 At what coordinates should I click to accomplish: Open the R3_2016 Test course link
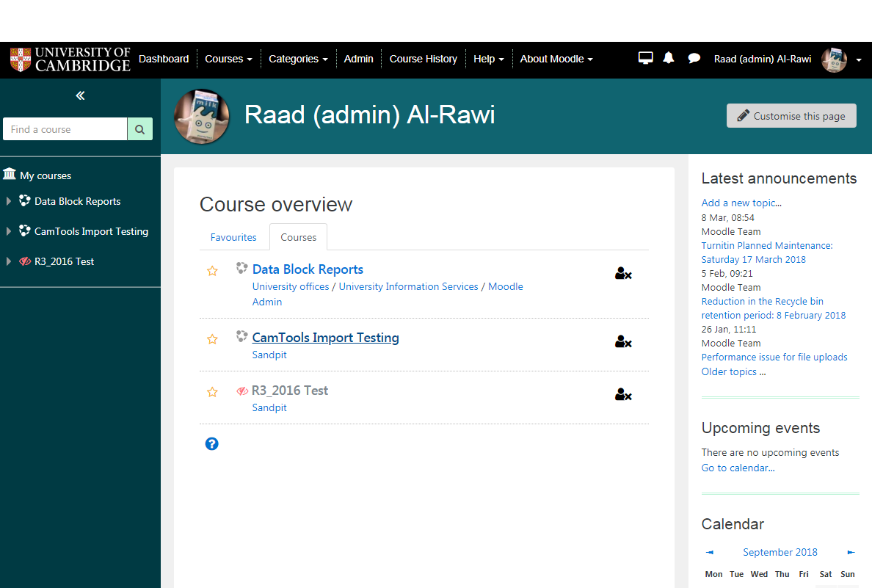290,391
